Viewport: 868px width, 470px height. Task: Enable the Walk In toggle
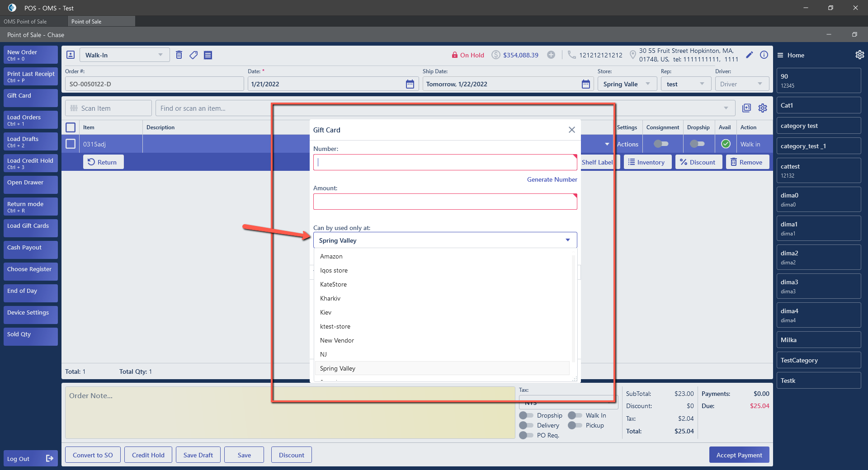pos(575,415)
